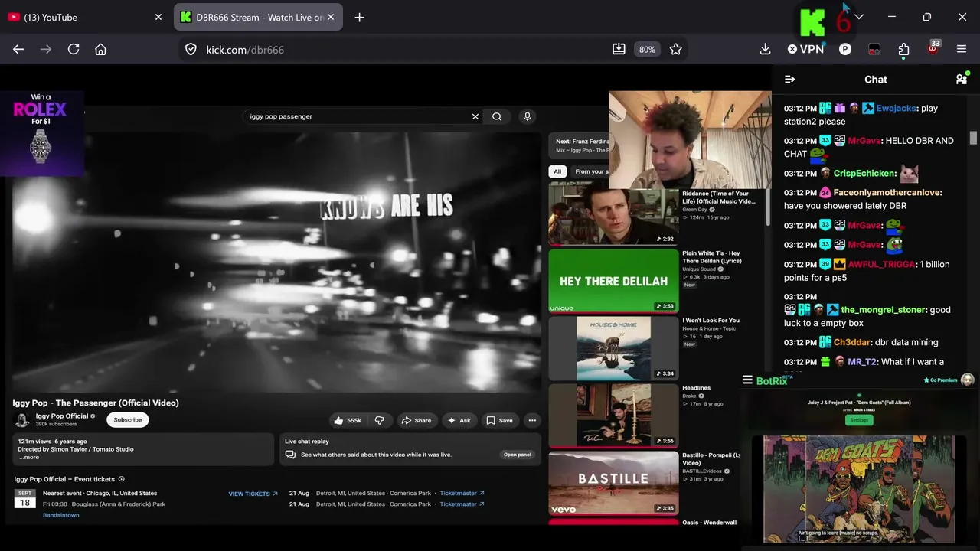Expand the description with ...more
The height and width of the screenshot is (551, 980).
pos(28,458)
